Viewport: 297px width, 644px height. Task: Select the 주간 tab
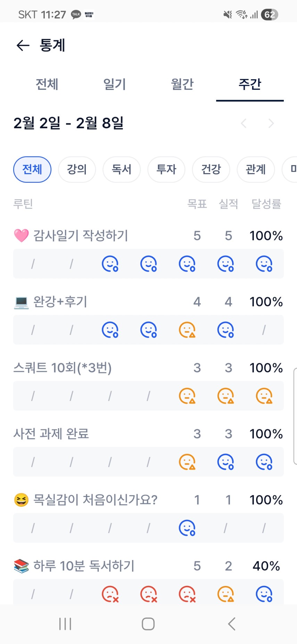pos(250,84)
